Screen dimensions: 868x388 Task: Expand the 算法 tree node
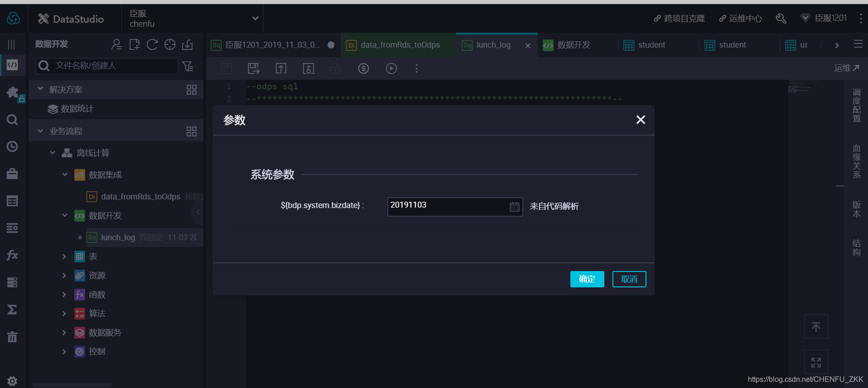click(64, 314)
